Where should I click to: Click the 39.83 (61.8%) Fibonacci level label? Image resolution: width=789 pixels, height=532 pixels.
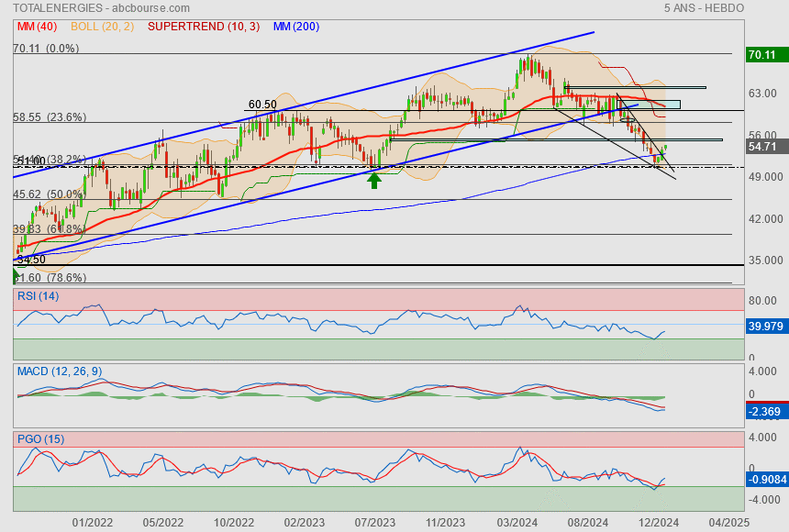click(x=49, y=229)
